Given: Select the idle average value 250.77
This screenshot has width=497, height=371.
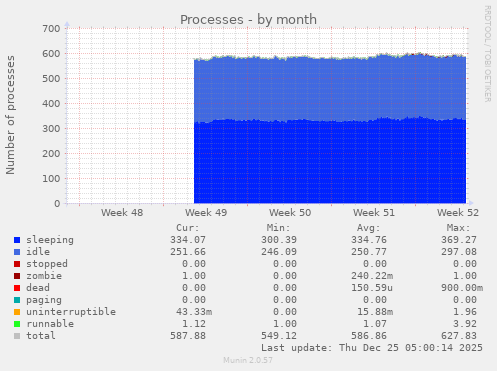Looking at the screenshot, I should (x=369, y=252).
